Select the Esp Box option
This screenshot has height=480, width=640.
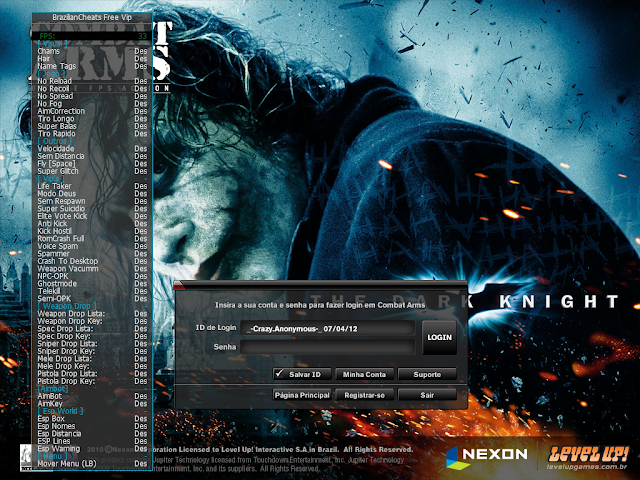(x=92, y=419)
